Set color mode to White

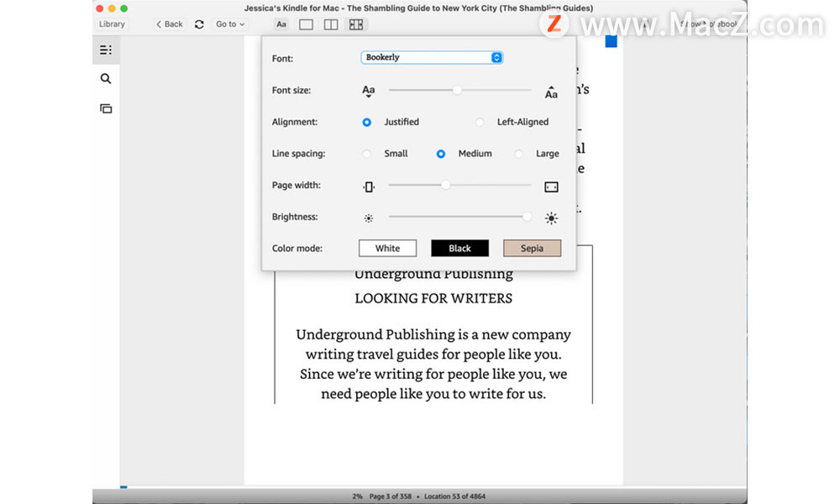pyautogui.click(x=387, y=248)
